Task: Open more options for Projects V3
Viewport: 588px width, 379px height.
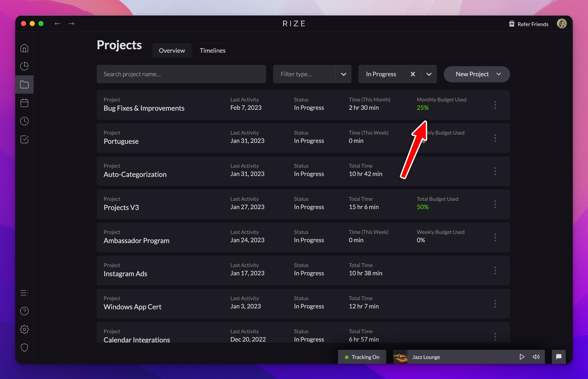Action: pyautogui.click(x=495, y=204)
